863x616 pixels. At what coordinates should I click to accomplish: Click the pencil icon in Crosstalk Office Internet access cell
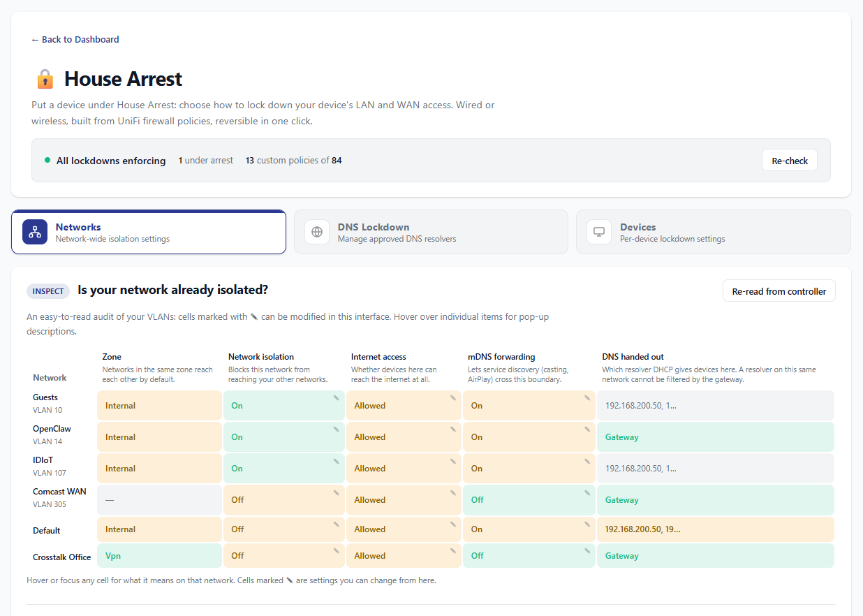[452, 551]
